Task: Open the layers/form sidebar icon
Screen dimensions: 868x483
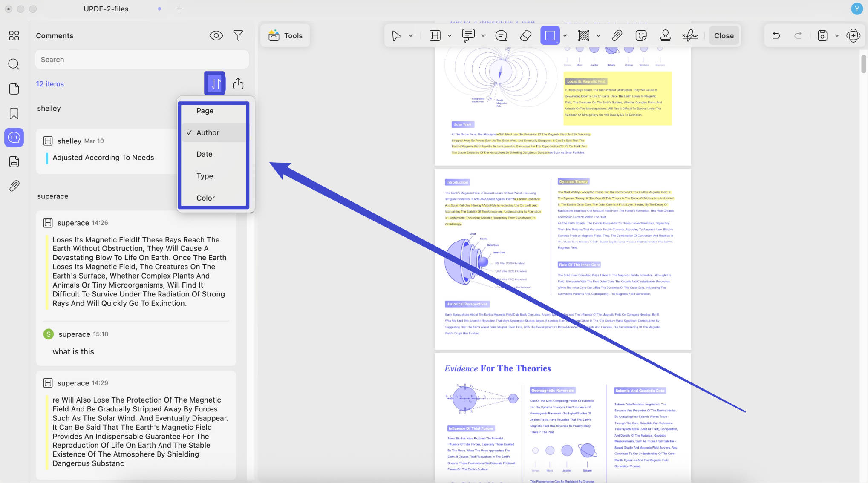Action: point(14,162)
